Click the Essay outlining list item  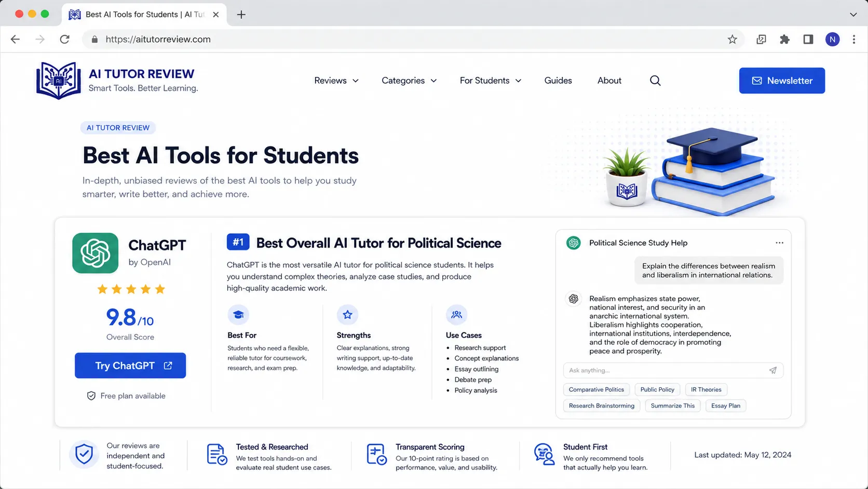pyautogui.click(x=477, y=369)
